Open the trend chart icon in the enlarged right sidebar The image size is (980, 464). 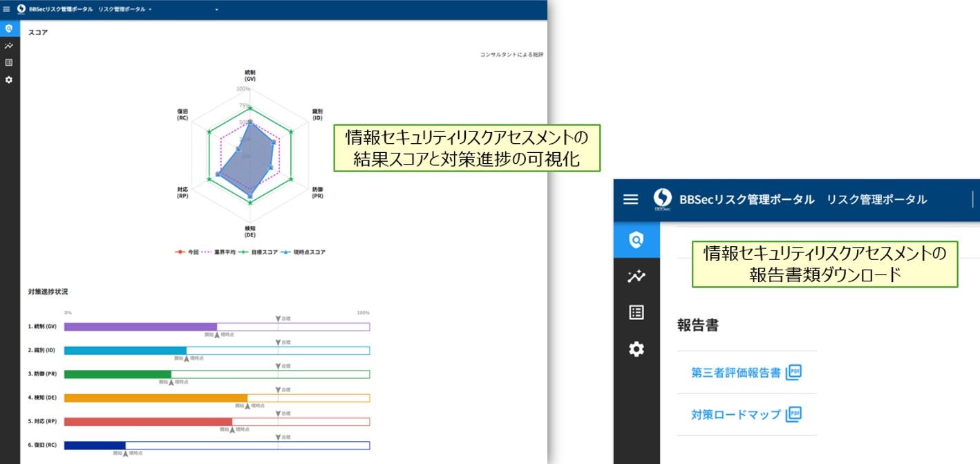pyautogui.click(x=636, y=277)
